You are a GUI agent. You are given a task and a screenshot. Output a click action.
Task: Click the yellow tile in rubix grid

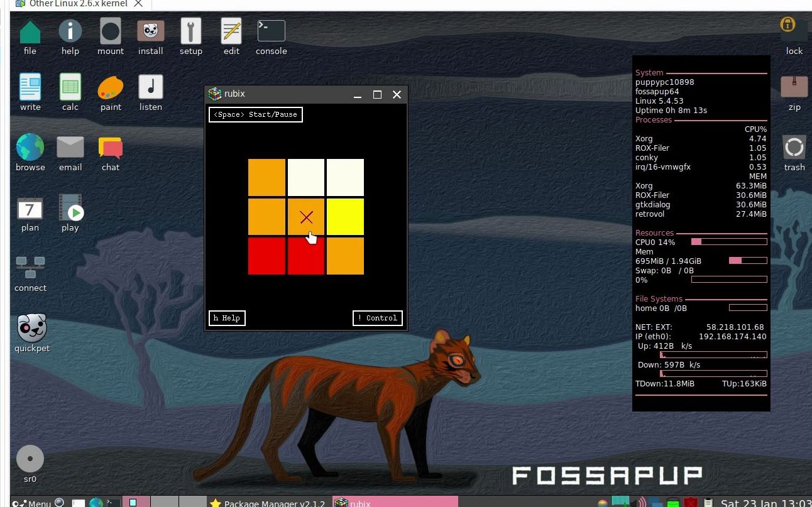[x=345, y=217]
